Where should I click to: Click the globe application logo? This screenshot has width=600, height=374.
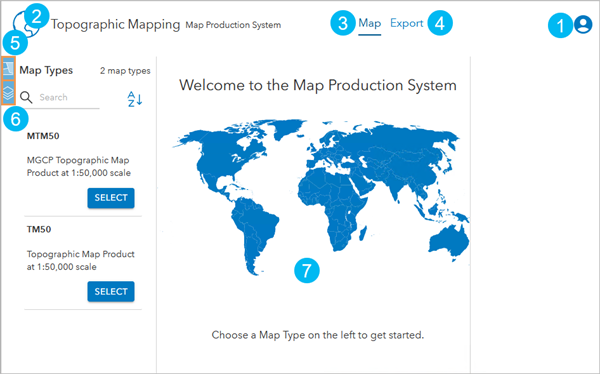(x=26, y=24)
